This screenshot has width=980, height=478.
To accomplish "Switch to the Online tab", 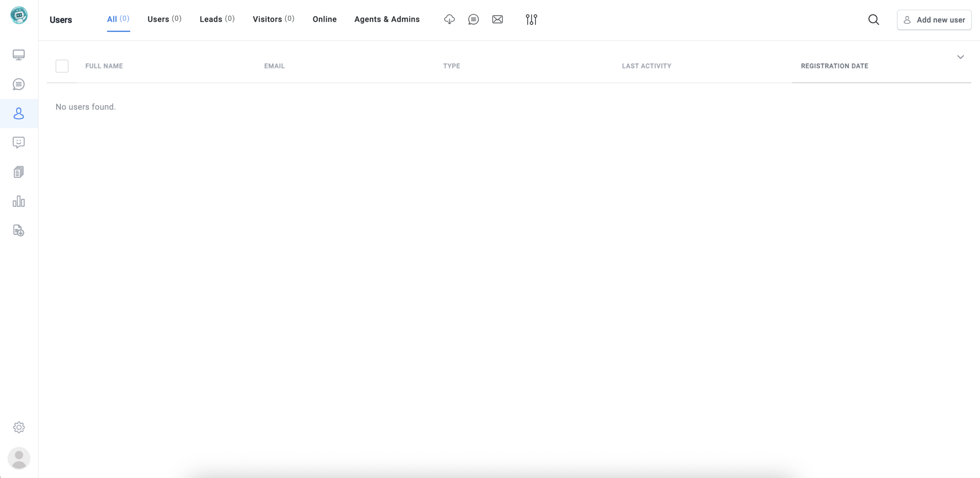I will pyautogui.click(x=325, y=19).
